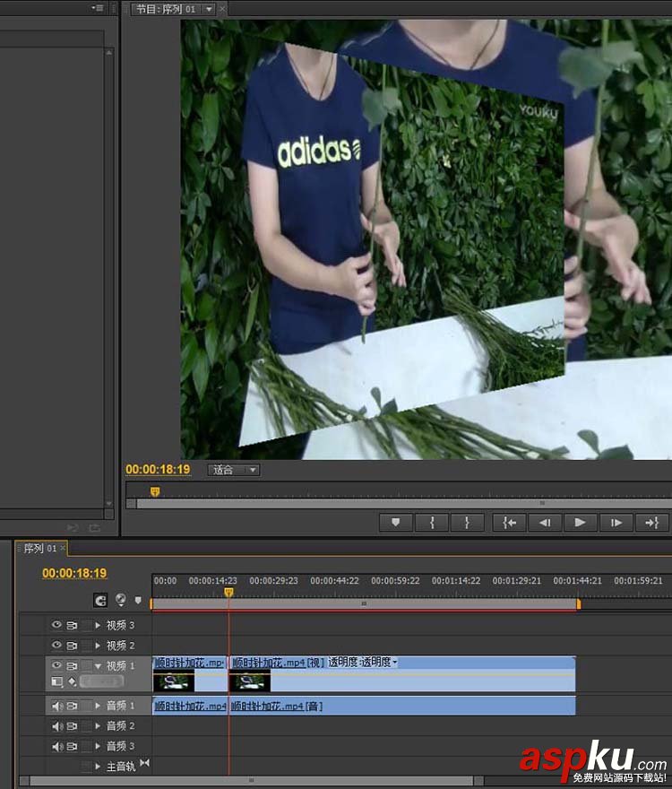Hide the 视频 3 track with eye icon

pos(56,625)
